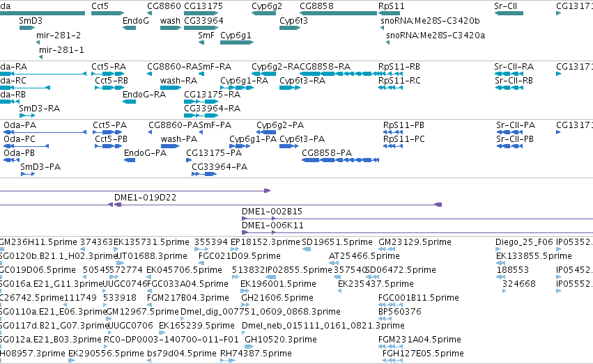Select the CG8858 gene bar

pyautogui.click(x=339, y=13)
